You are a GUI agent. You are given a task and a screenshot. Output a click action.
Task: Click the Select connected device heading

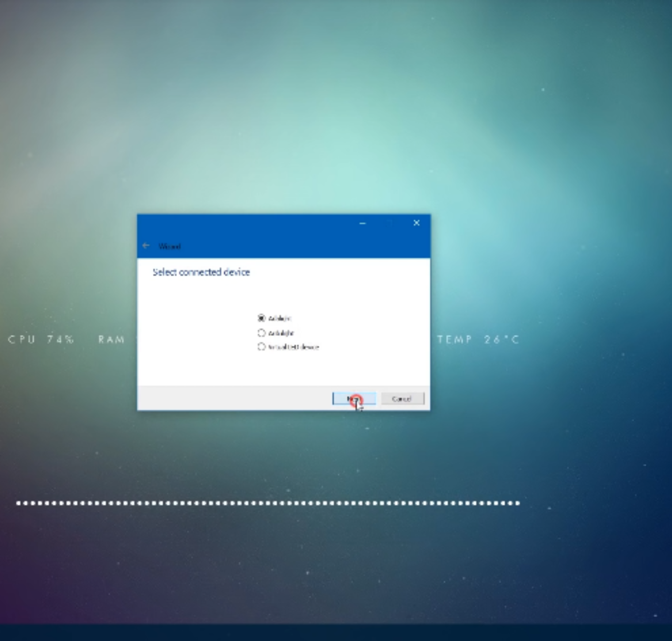201,272
